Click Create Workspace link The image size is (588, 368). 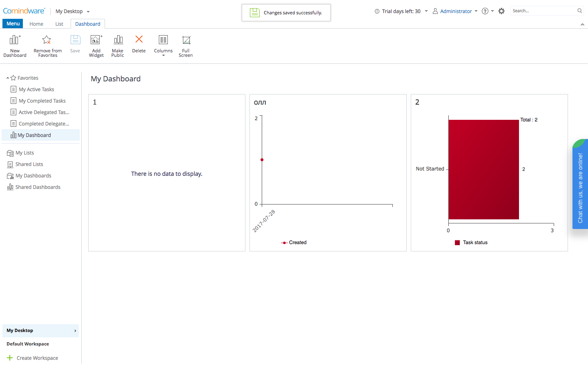pos(37,358)
